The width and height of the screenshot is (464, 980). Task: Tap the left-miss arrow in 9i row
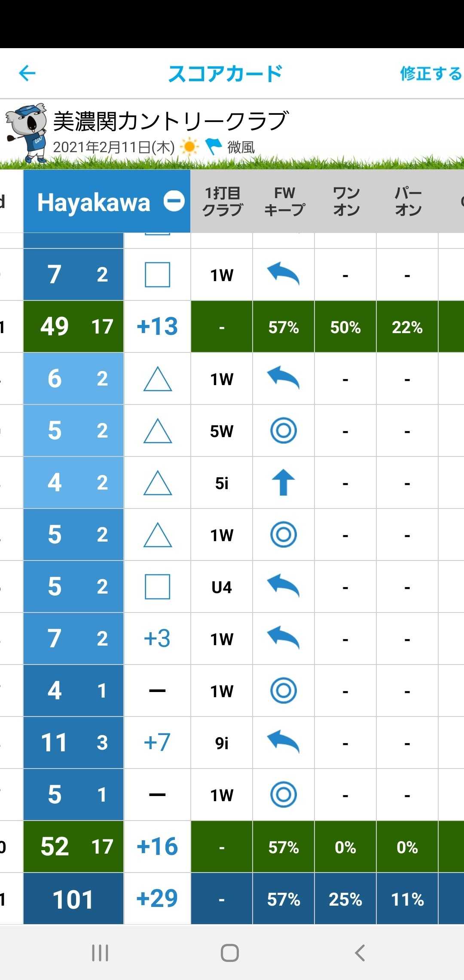tap(284, 742)
